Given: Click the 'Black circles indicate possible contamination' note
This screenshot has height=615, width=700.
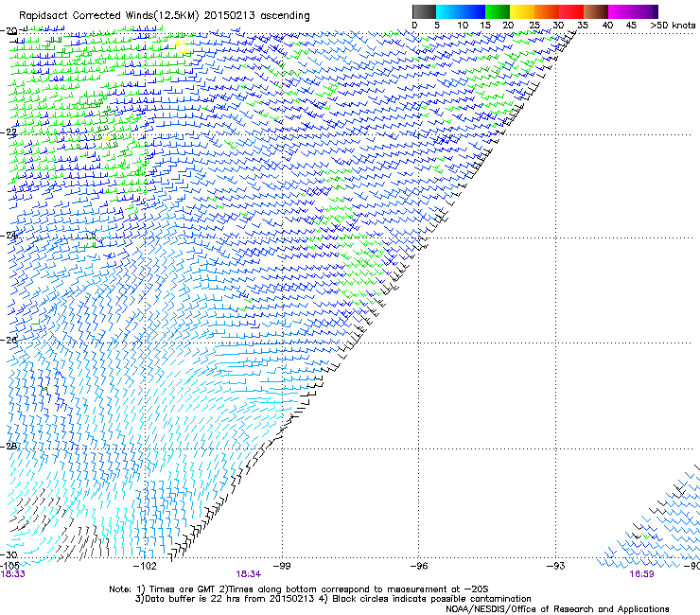Looking at the screenshot, I should [431, 599].
